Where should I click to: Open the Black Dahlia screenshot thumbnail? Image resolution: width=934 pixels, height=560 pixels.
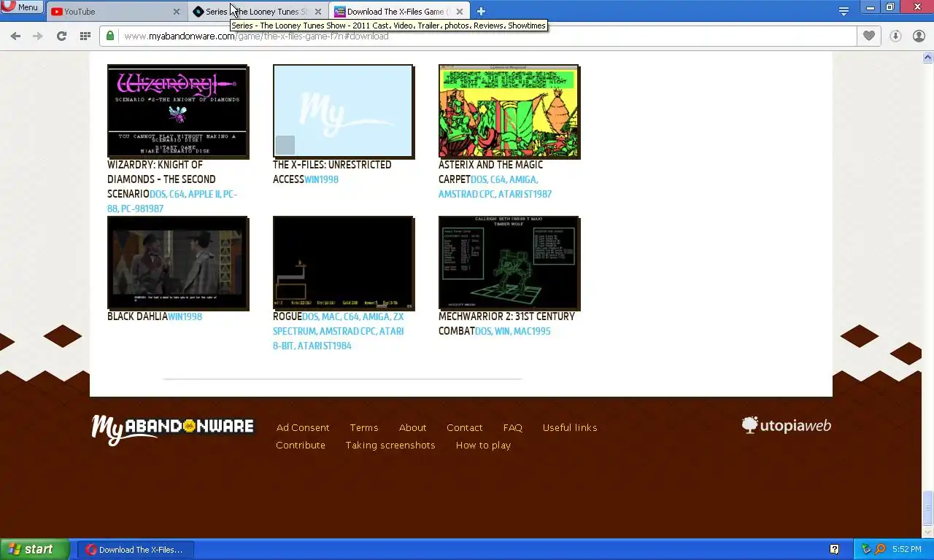pyautogui.click(x=178, y=262)
